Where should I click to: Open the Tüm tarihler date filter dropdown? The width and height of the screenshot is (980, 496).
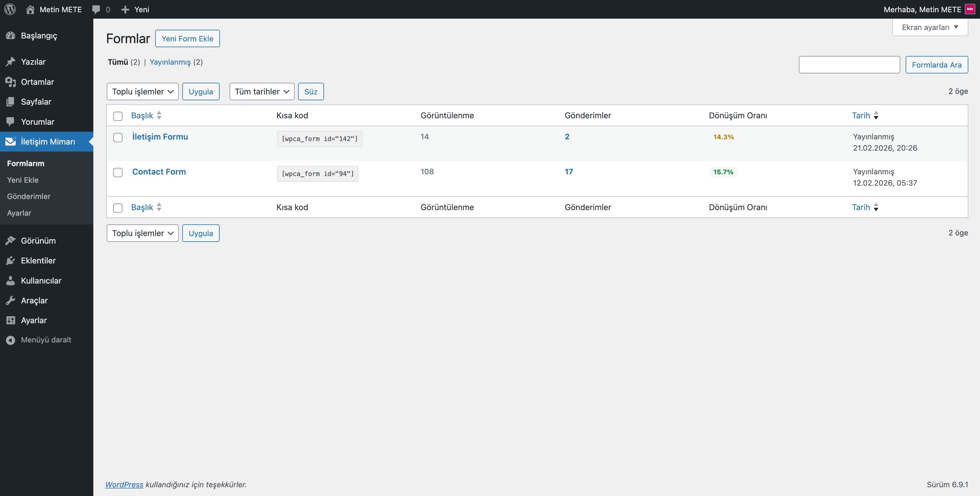click(261, 92)
